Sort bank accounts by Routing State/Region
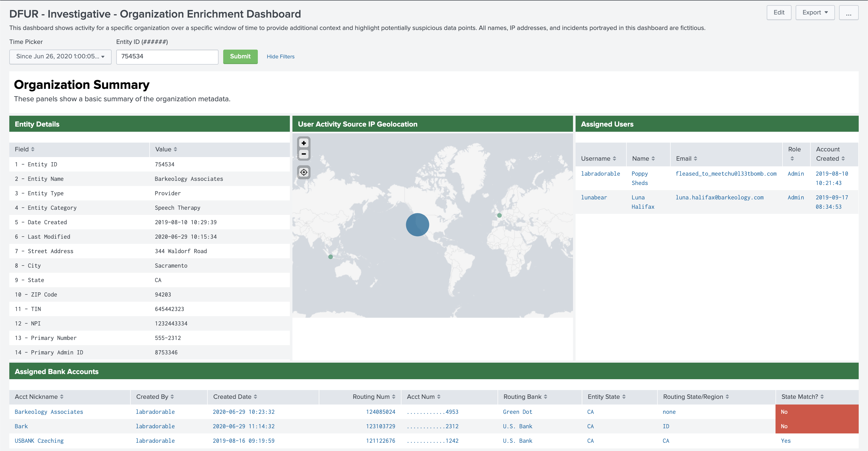This screenshot has width=868, height=451. coord(696,397)
